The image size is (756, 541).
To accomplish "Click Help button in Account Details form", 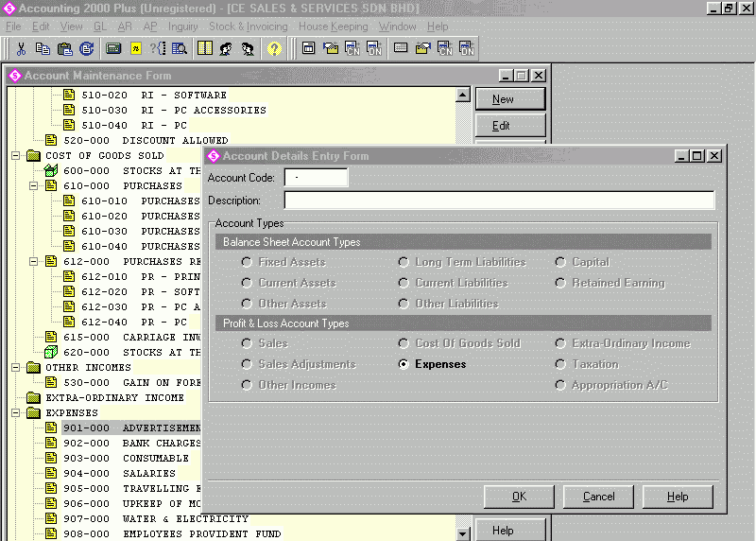I will pyautogui.click(x=678, y=497).
